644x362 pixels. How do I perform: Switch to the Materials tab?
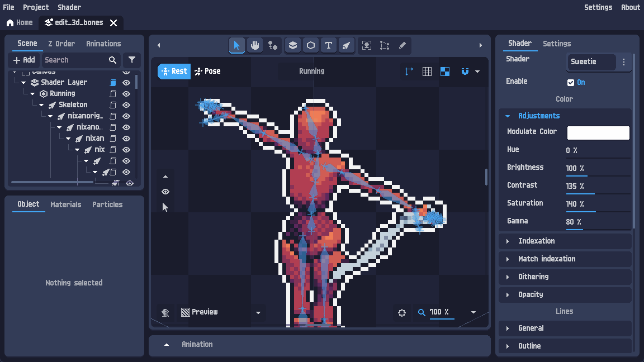pos(65,204)
